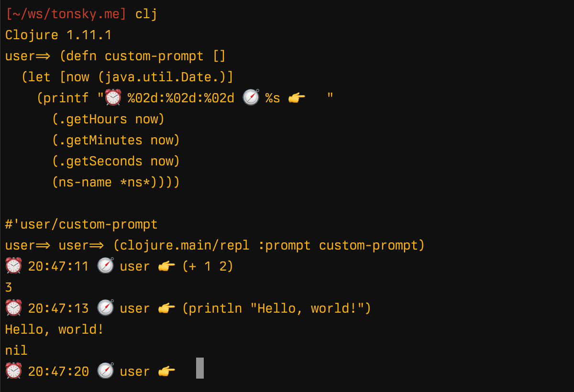This screenshot has width=574, height=392.
Task: Click the pointing hand emoji inside the printf string
Action: pyautogui.click(x=297, y=98)
